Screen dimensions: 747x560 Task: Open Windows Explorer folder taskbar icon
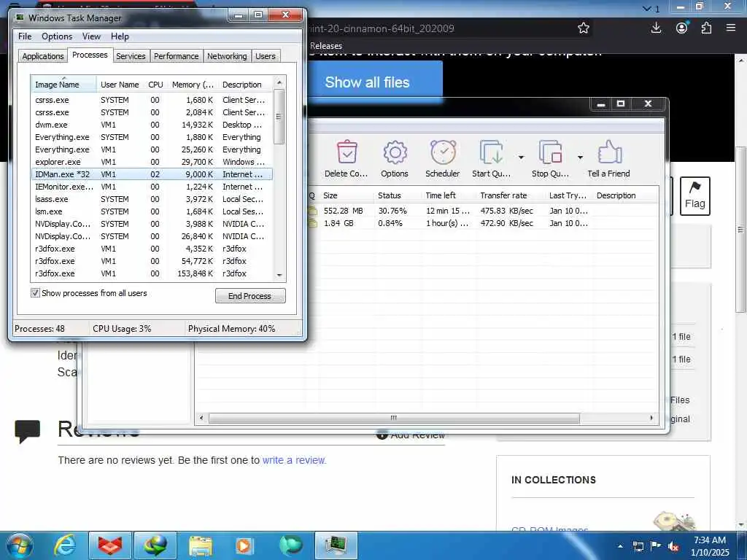point(201,545)
